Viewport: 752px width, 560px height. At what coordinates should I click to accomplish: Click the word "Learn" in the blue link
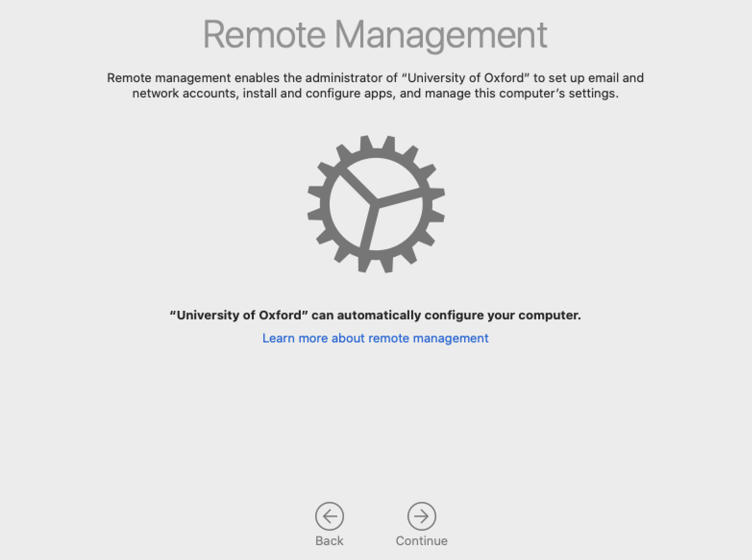[x=278, y=338]
